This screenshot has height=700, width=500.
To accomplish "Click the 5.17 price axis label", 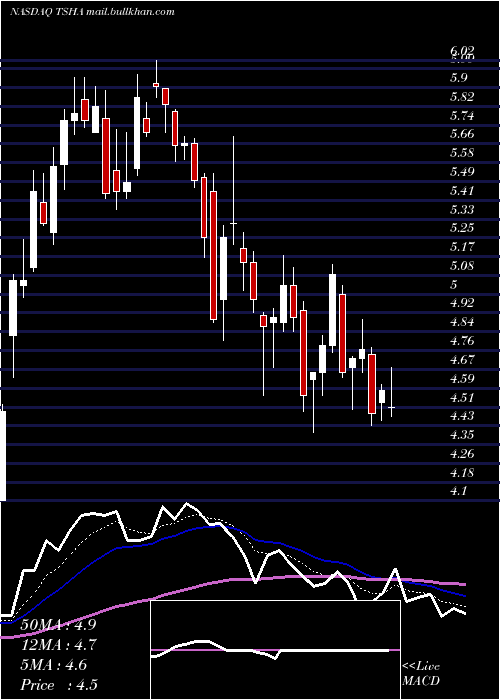I will [x=462, y=246].
